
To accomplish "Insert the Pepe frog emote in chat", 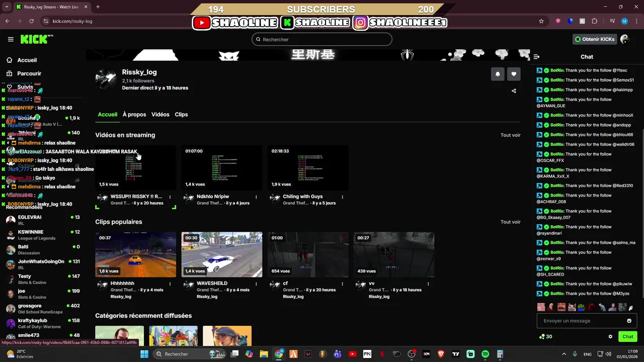I will [x=581, y=307].
